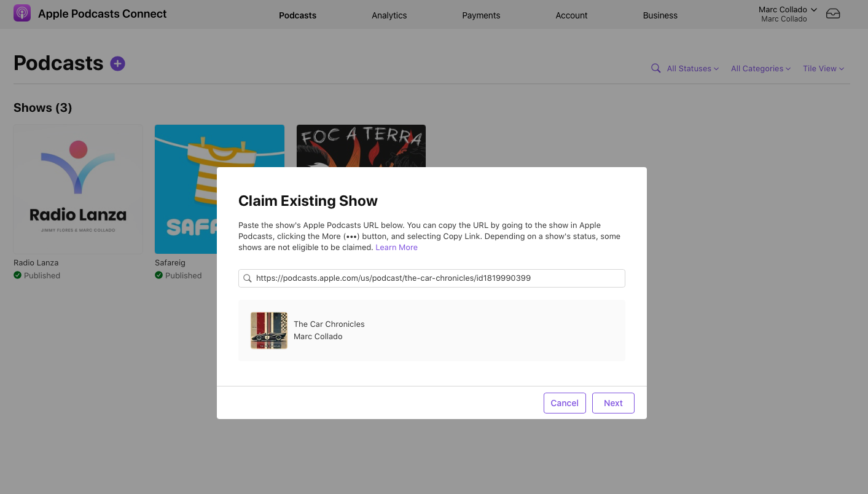Click the search magnifier beside All Statuses
Screen dimensions: 868x494
pos(656,68)
